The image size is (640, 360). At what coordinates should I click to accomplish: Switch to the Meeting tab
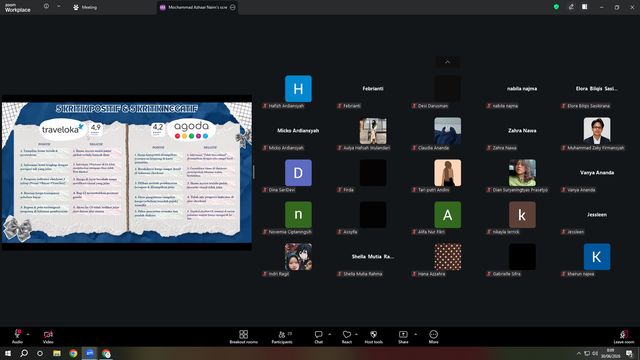click(x=85, y=7)
